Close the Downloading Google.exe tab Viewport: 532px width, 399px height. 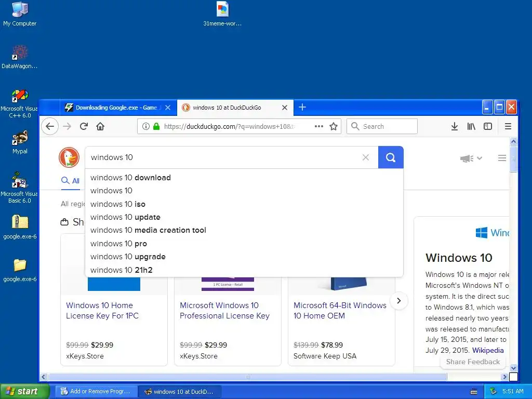pyautogui.click(x=168, y=108)
